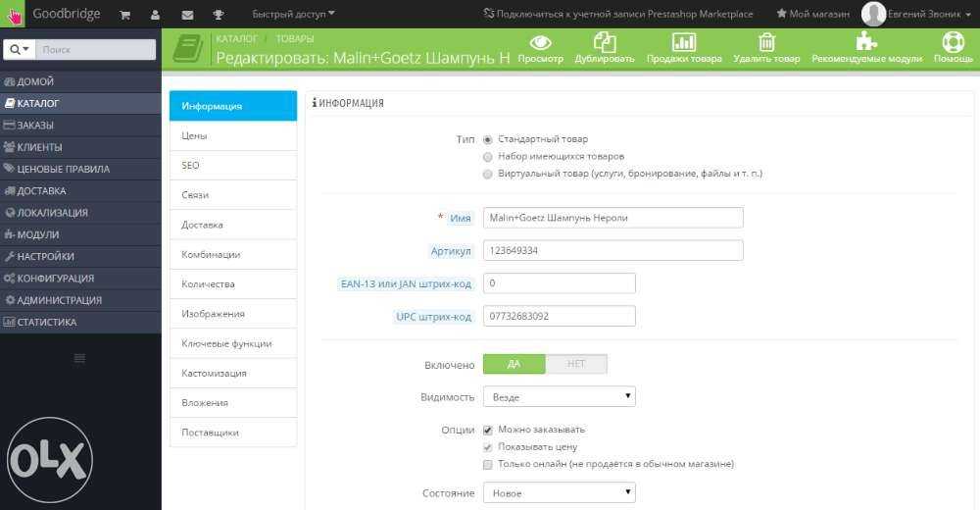Open Рекомендуемые модули puzzle icon
This screenshot has height=510, width=980.
866,42
